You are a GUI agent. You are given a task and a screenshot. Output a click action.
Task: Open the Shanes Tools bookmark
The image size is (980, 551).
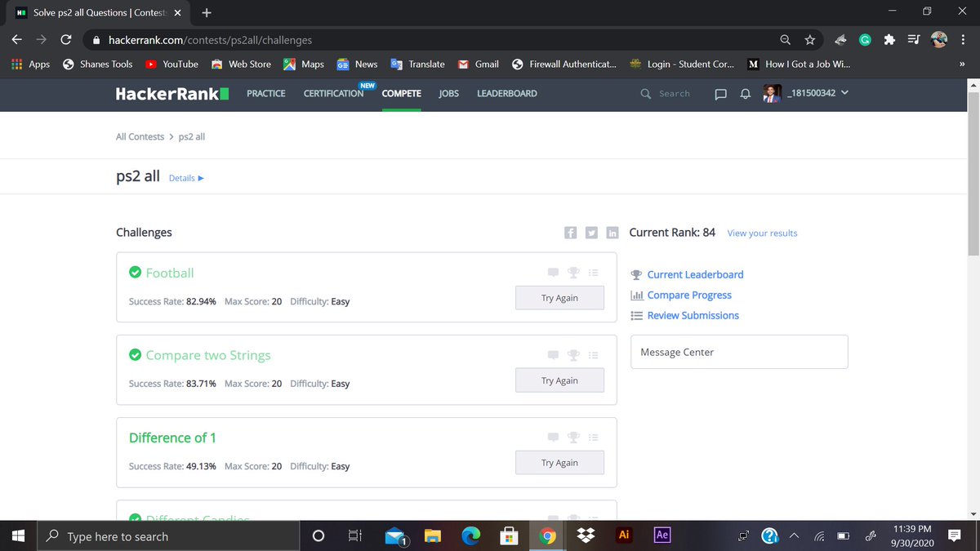[x=97, y=64]
